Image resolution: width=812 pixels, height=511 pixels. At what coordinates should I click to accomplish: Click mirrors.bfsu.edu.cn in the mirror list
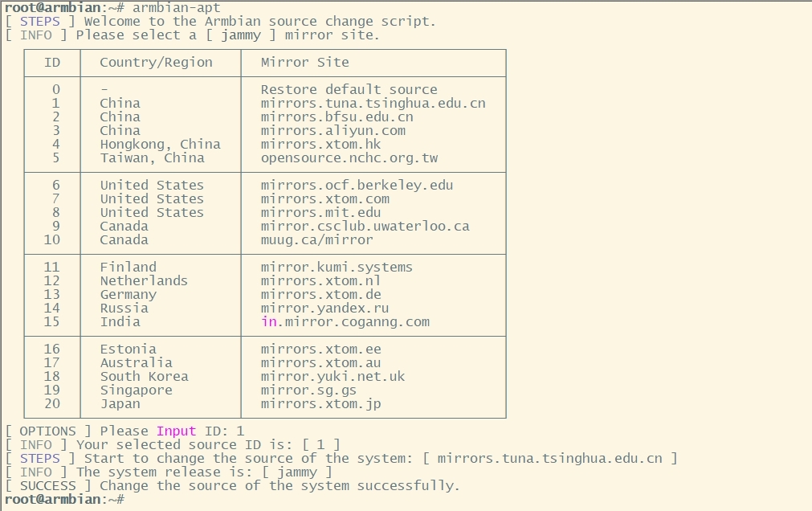pyautogui.click(x=337, y=117)
